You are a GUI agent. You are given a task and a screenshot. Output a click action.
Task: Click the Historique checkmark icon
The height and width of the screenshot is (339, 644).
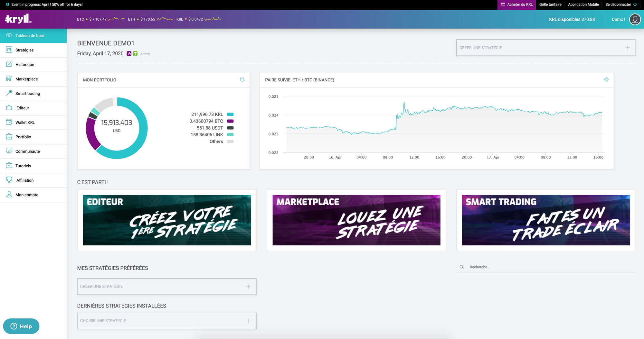coord(9,64)
